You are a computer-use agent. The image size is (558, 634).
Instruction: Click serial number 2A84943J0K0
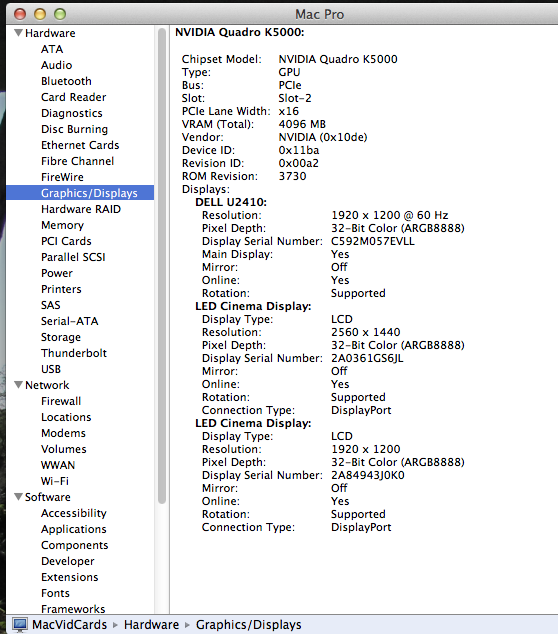click(x=368, y=475)
